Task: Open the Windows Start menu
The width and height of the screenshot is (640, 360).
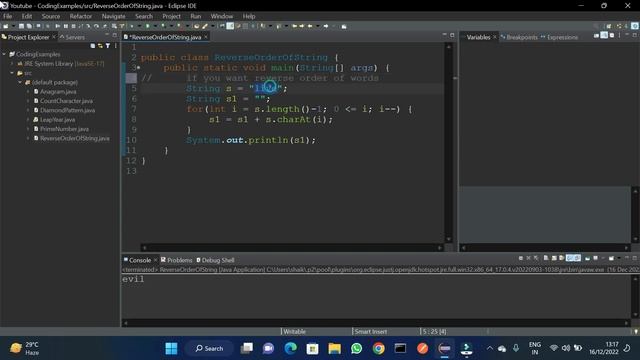Action: coord(171,348)
